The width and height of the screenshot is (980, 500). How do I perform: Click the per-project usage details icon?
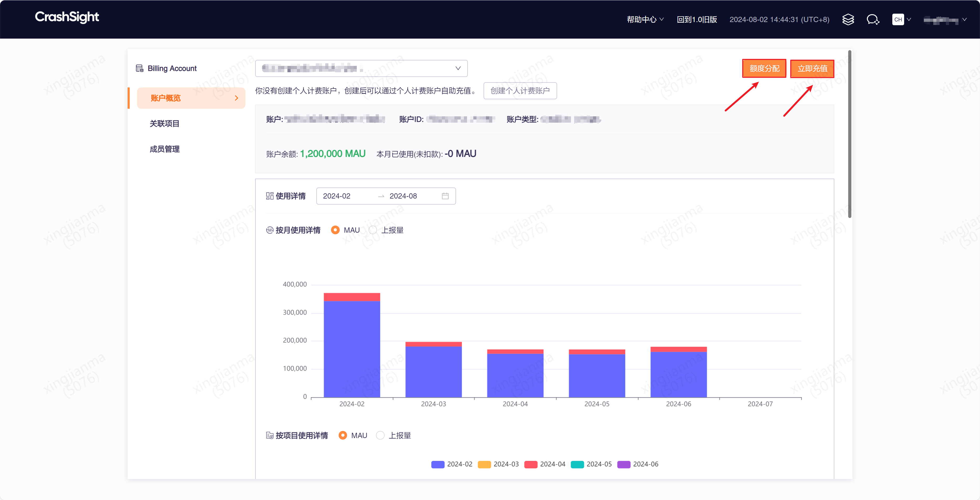pyautogui.click(x=270, y=435)
